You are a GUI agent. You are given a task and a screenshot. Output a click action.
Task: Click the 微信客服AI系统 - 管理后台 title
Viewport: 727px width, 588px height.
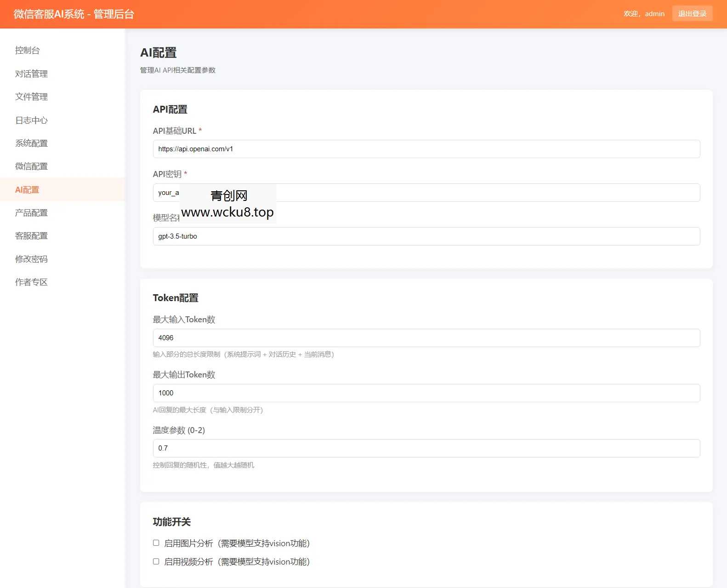pyautogui.click(x=74, y=14)
